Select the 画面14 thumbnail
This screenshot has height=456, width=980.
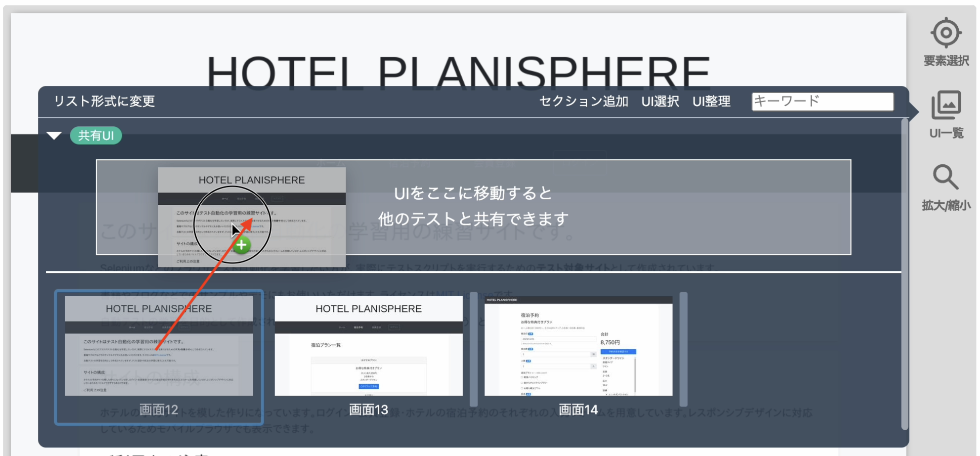[578, 346]
